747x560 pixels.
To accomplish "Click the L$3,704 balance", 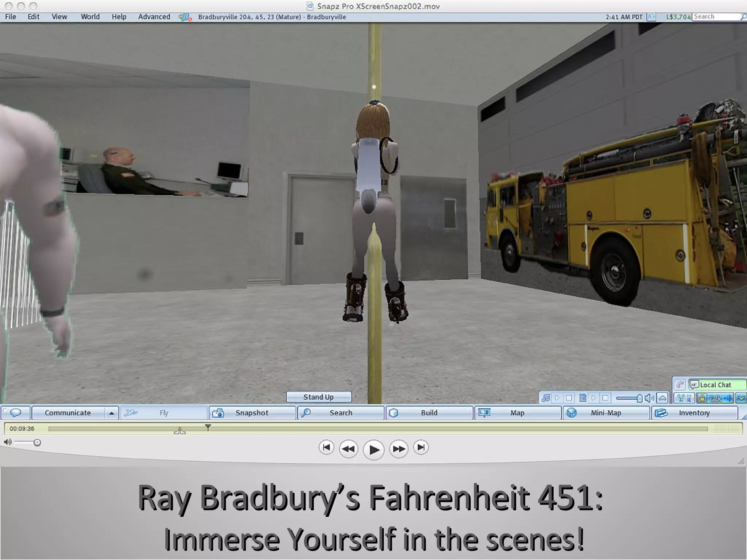I will [x=678, y=17].
